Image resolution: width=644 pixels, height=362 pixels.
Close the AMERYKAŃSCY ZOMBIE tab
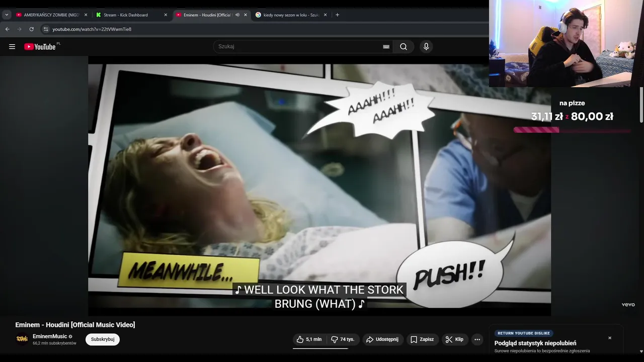click(86, 15)
